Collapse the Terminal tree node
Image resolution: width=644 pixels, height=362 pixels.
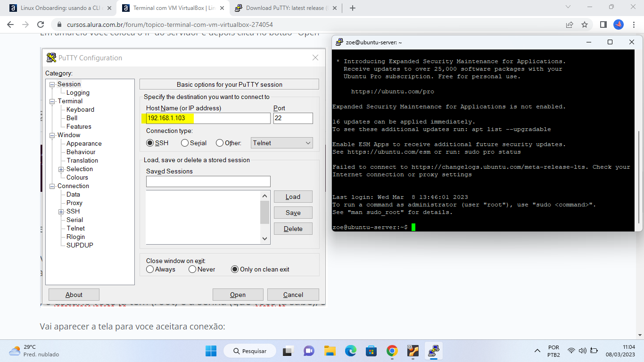click(x=52, y=101)
